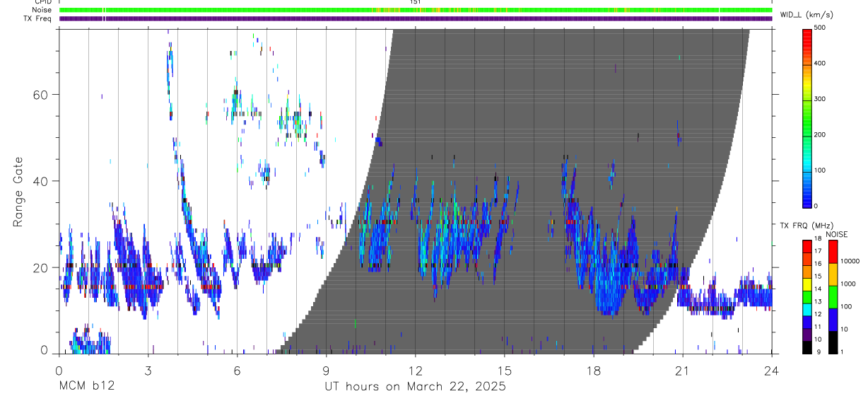This screenshot has height=401, width=868.
Task: Click the NOISE colorbar legend
Action: click(x=833, y=297)
